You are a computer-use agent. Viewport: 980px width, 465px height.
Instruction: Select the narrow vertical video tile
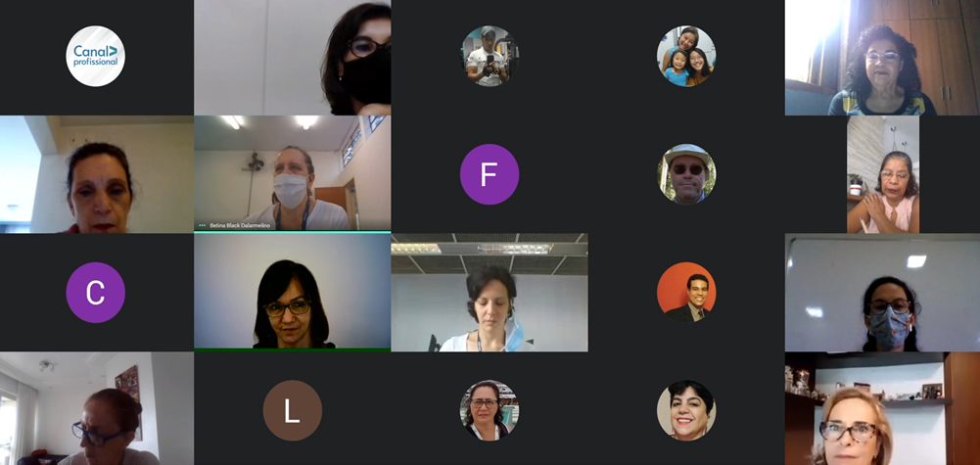[x=882, y=174]
